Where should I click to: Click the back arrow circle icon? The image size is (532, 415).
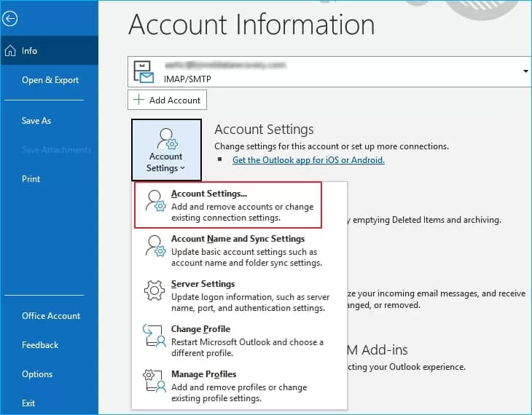pos(9,19)
